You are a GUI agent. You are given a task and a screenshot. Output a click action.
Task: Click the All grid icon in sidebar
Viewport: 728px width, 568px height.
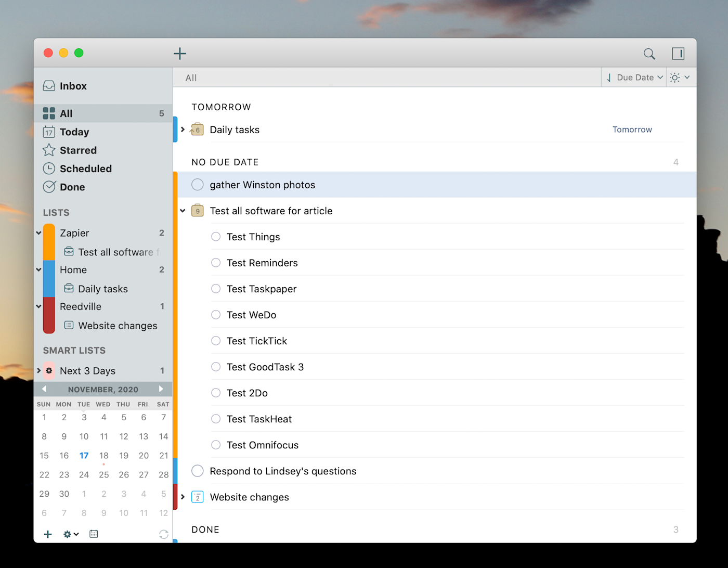(49, 113)
